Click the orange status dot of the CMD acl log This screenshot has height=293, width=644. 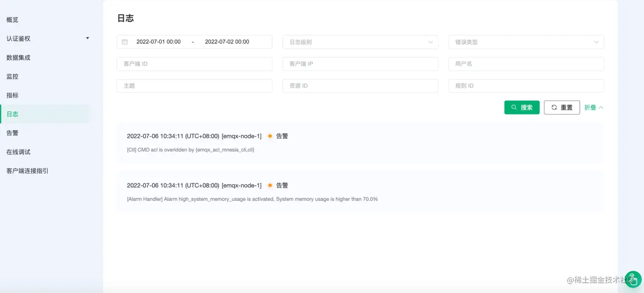click(270, 136)
